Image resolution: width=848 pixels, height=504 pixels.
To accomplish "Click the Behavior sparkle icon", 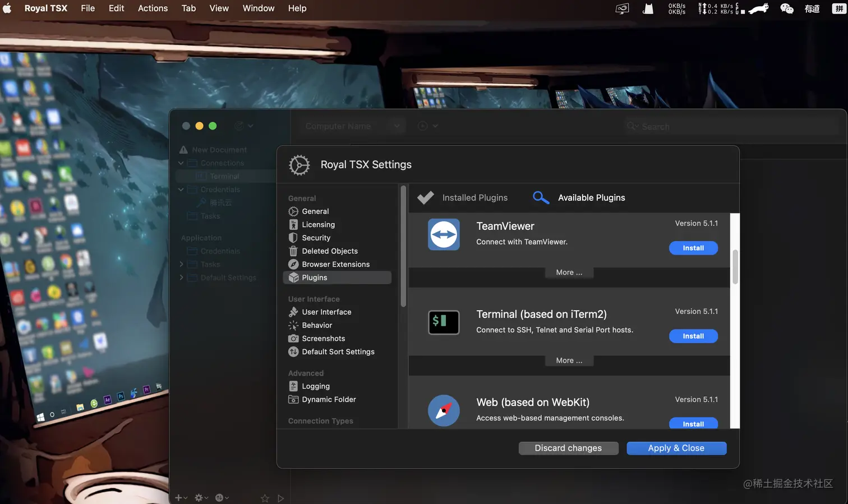I will (293, 325).
